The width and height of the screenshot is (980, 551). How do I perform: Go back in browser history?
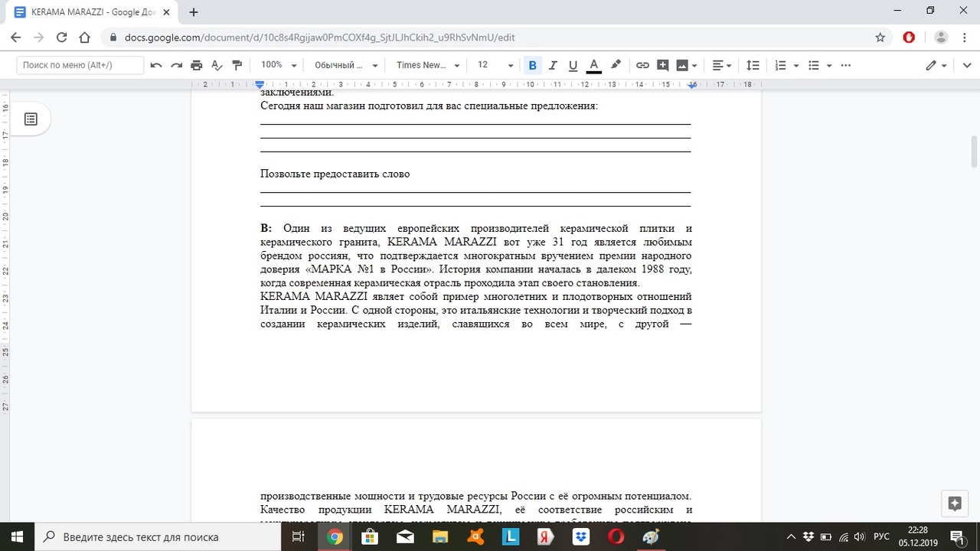click(16, 37)
